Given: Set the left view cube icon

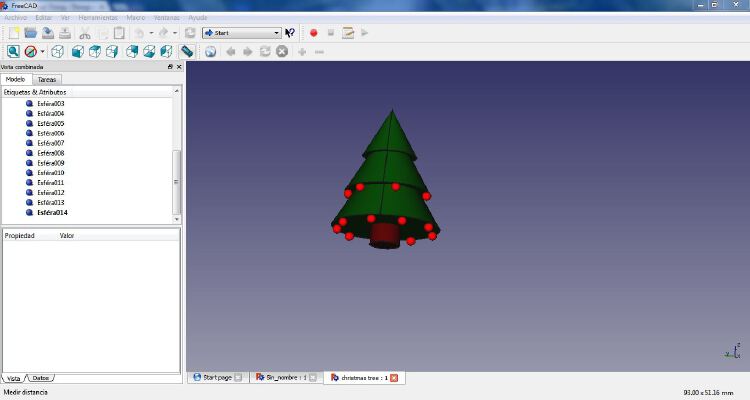Looking at the screenshot, I should tap(166, 51).
